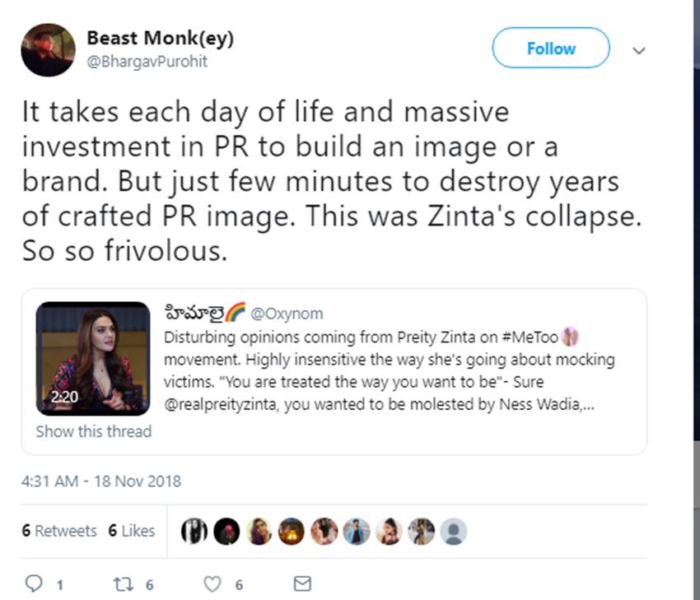
Task: Click the third liker avatar in row
Action: tap(259, 532)
